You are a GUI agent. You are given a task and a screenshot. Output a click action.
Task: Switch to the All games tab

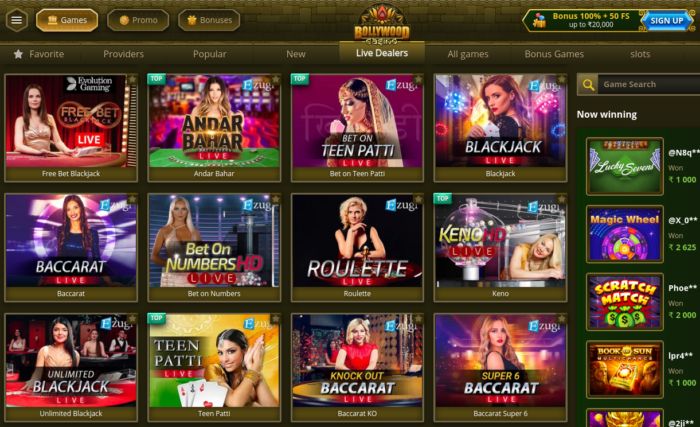coord(468,54)
